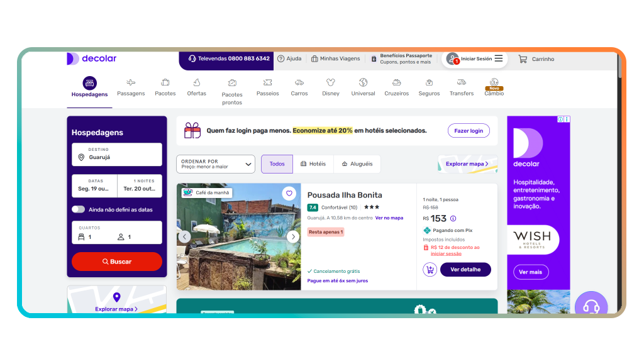Image resolution: width=644 pixels, height=337 pixels.
Task: Favorite Pousada Ilha Bonita with heart
Action: point(289,193)
